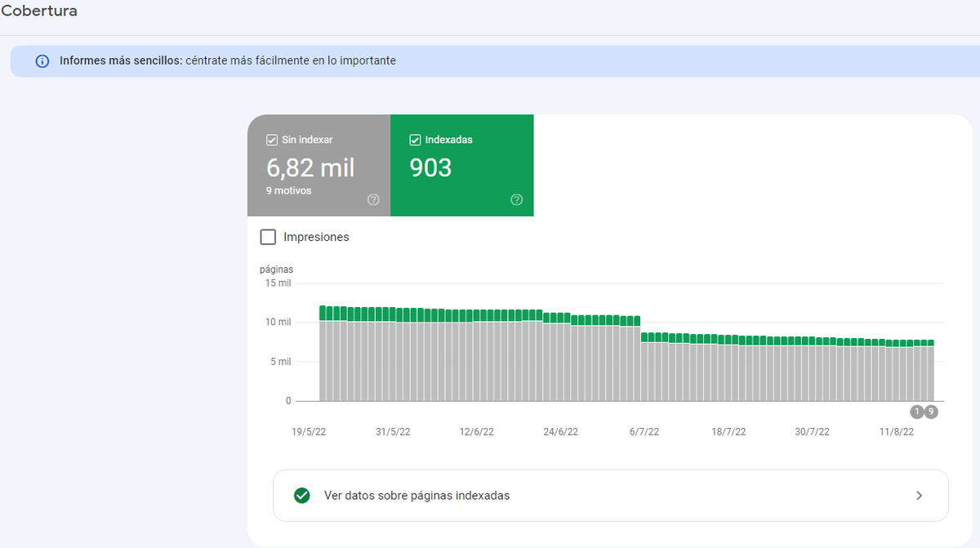Open the help question mark on Indexadas card
This screenshot has width=980, height=548.
point(516,199)
